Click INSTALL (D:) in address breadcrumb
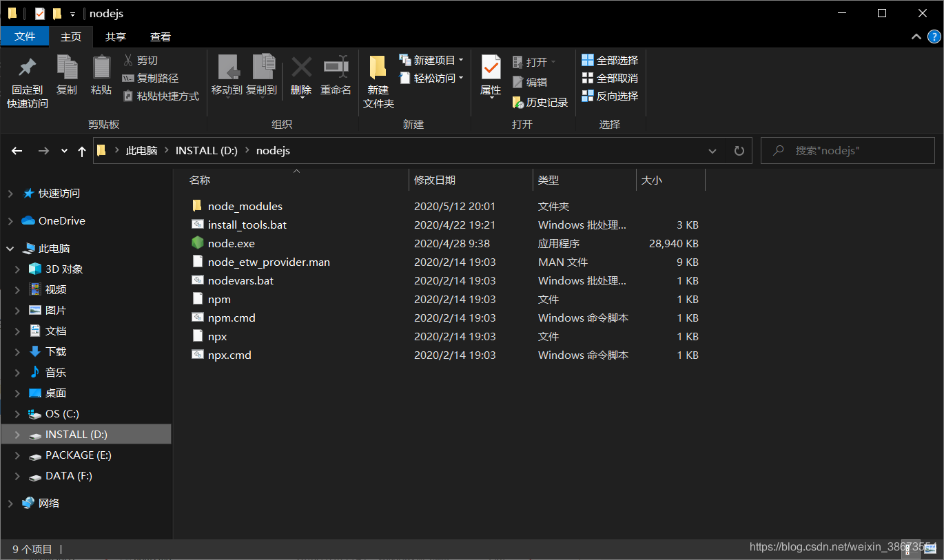 click(207, 150)
